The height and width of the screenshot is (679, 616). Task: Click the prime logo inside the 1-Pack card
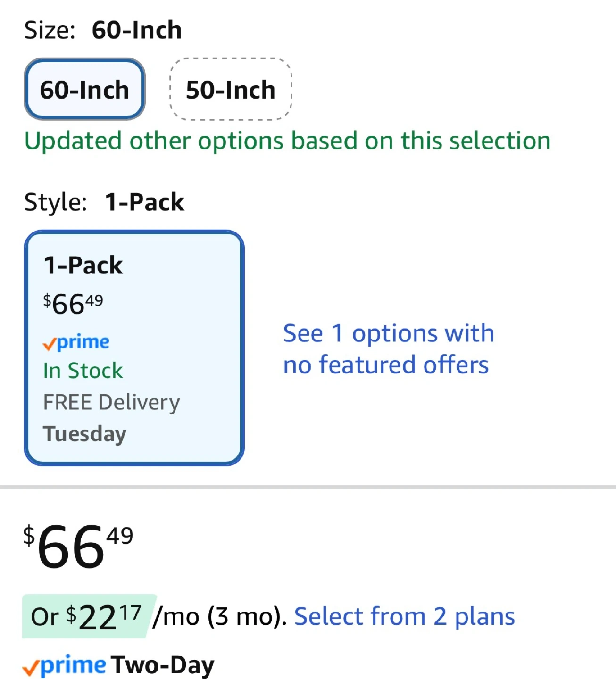76,342
